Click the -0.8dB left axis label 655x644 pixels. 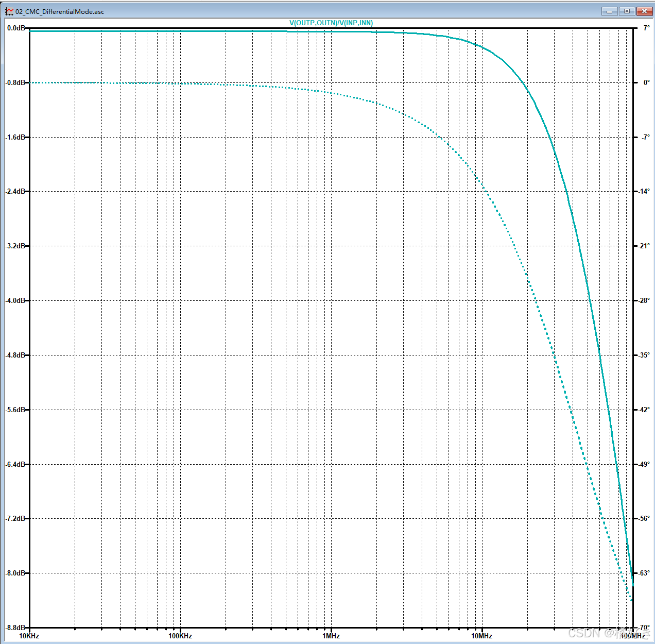(15, 82)
